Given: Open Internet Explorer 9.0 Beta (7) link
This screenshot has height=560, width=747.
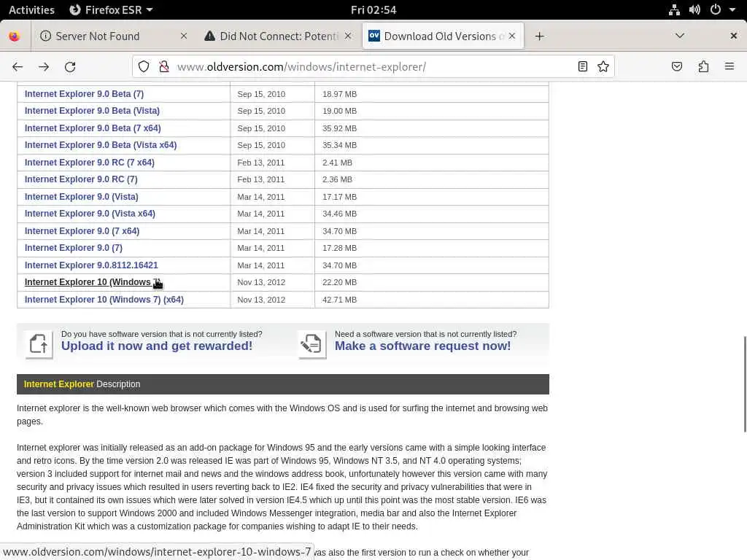Looking at the screenshot, I should tap(85, 94).
